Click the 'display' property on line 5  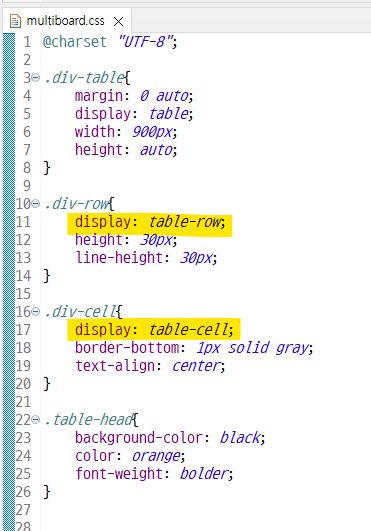(103, 114)
